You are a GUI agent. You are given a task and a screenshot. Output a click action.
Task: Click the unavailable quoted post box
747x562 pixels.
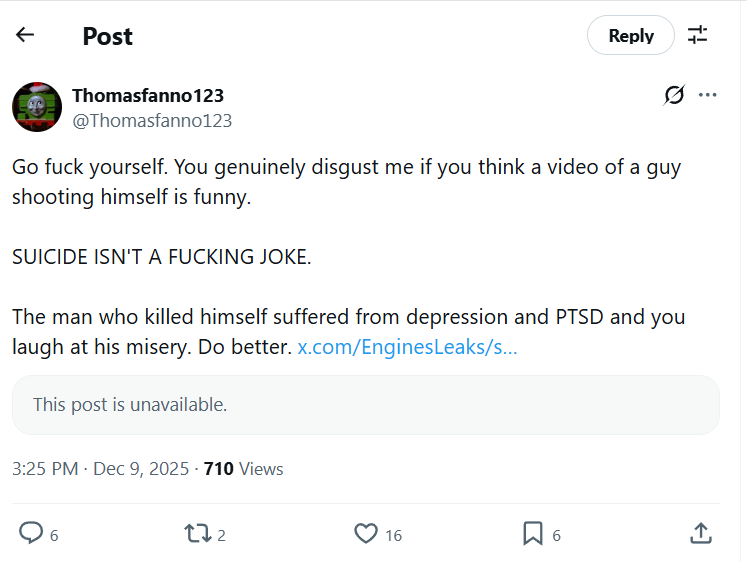click(366, 405)
